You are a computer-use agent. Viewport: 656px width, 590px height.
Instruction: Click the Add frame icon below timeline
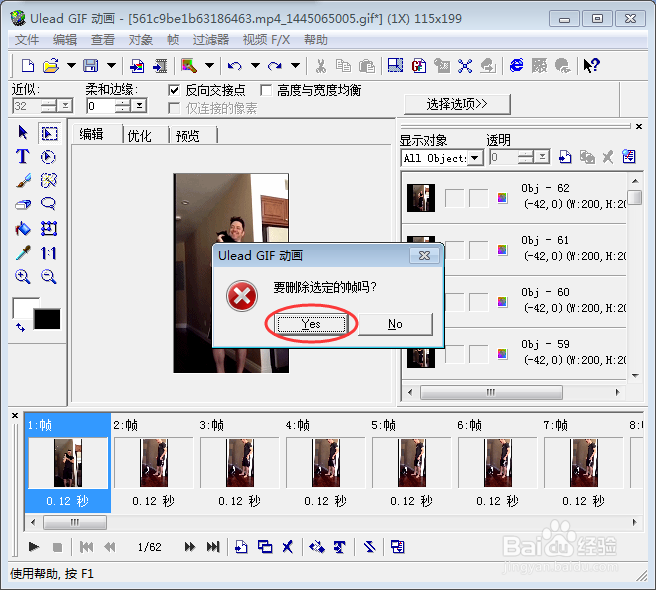(x=241, y=546)
